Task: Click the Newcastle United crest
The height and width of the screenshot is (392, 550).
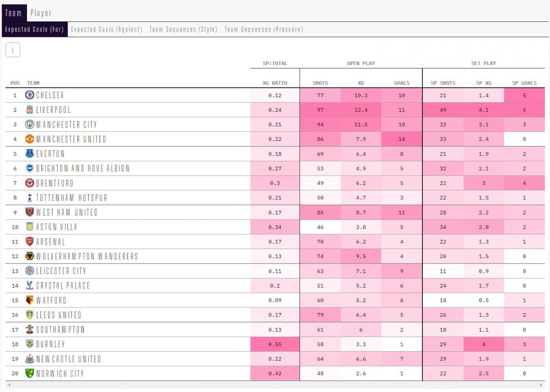Action: tap(29, 359)
